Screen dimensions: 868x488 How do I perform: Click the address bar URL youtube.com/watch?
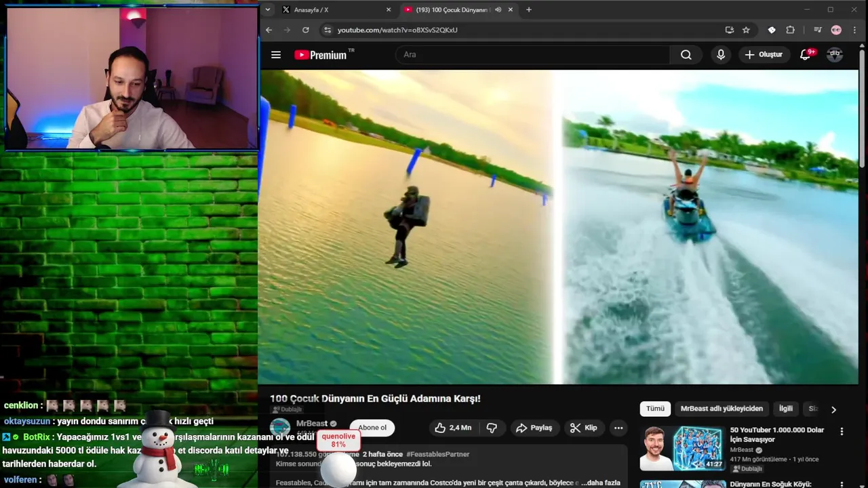[x=397, y=30]
